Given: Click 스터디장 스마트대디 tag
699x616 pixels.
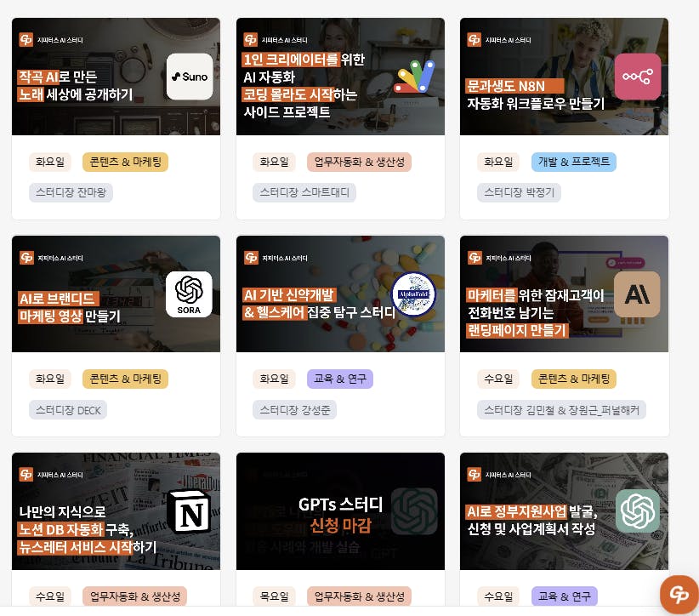Looking at the screenshot, I should click(304, 192).
